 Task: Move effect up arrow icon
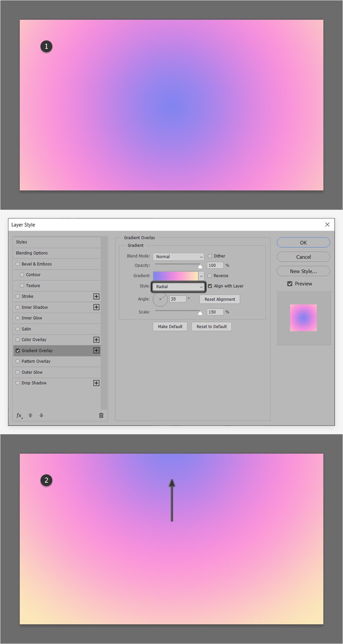(x=30, y=415)
